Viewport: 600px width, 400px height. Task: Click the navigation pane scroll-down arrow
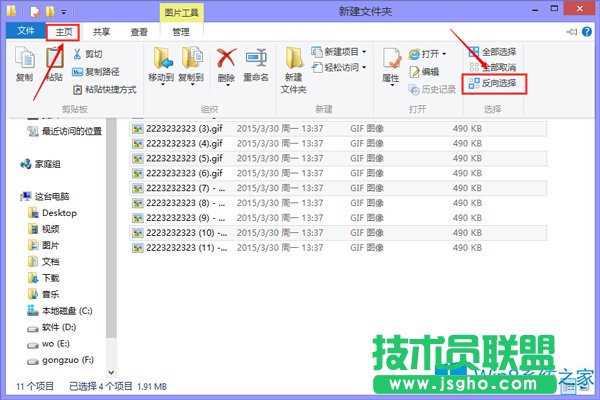point(111,372)
